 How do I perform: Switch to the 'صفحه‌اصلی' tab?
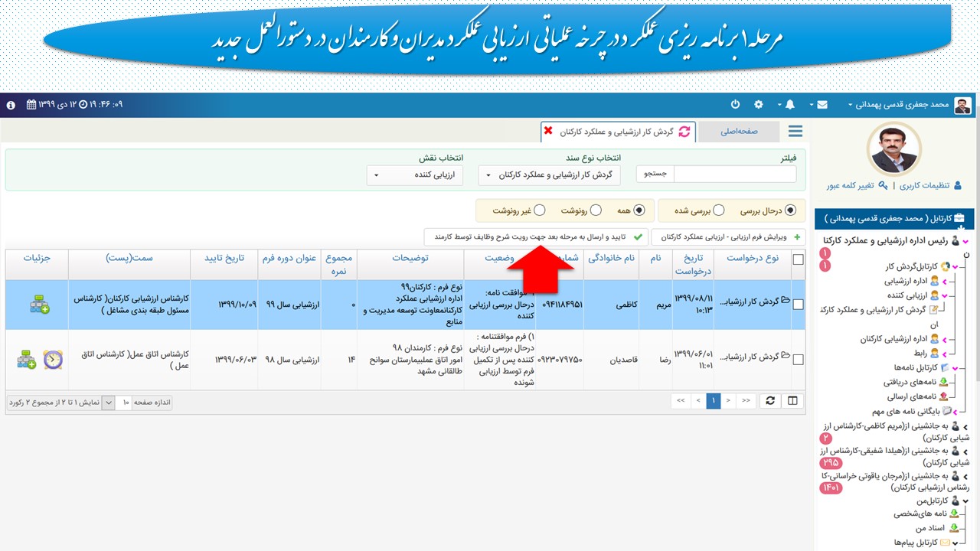click(738, 132)
